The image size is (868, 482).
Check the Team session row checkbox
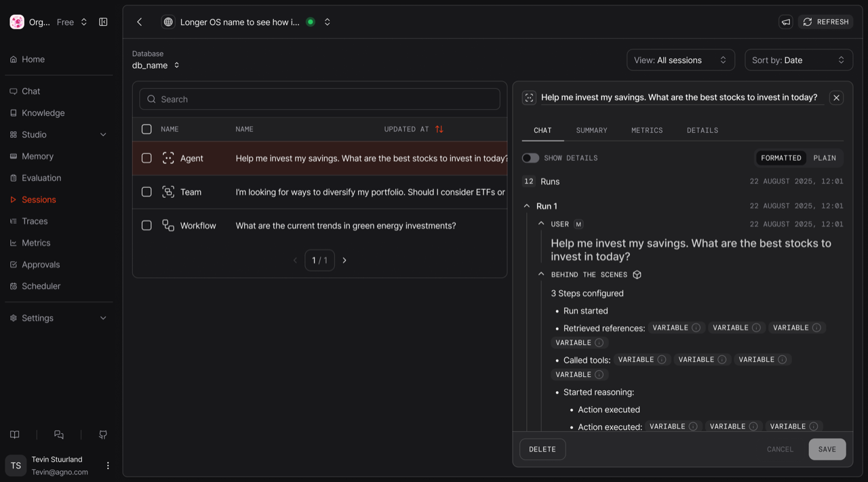coord(146,192)
